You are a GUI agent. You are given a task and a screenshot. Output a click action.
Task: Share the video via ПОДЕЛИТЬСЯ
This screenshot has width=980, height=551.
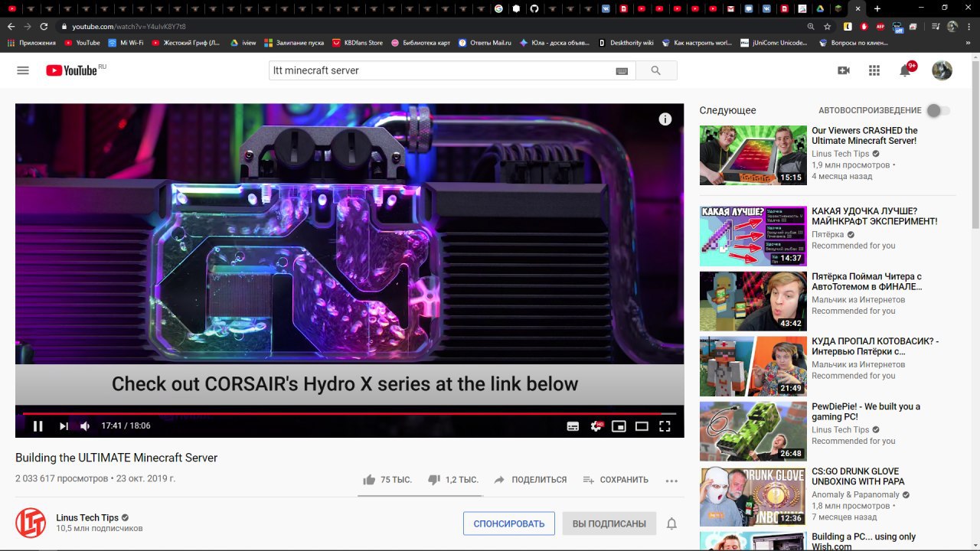coord(530,480)
